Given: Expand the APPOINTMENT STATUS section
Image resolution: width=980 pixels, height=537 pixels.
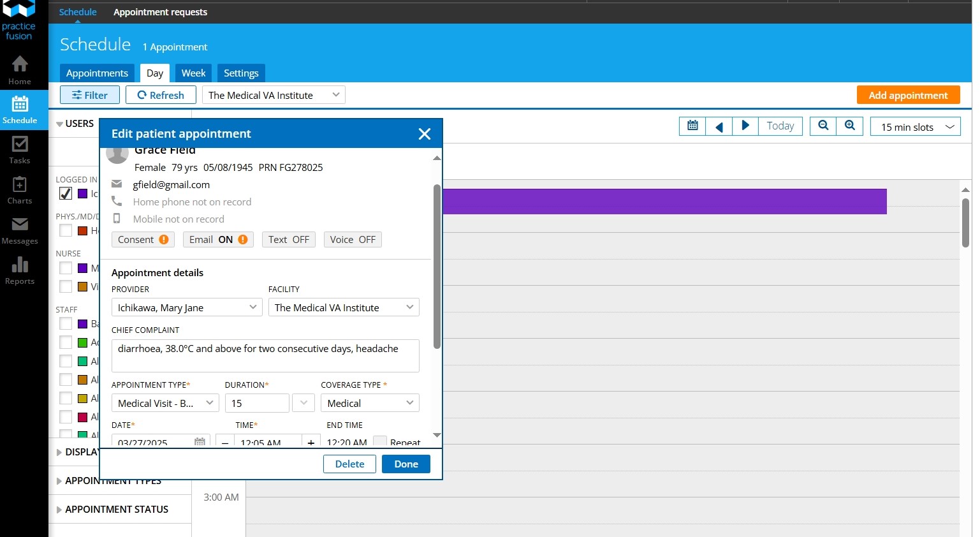Looking at the screenshot, I should [x=112, y=509].
